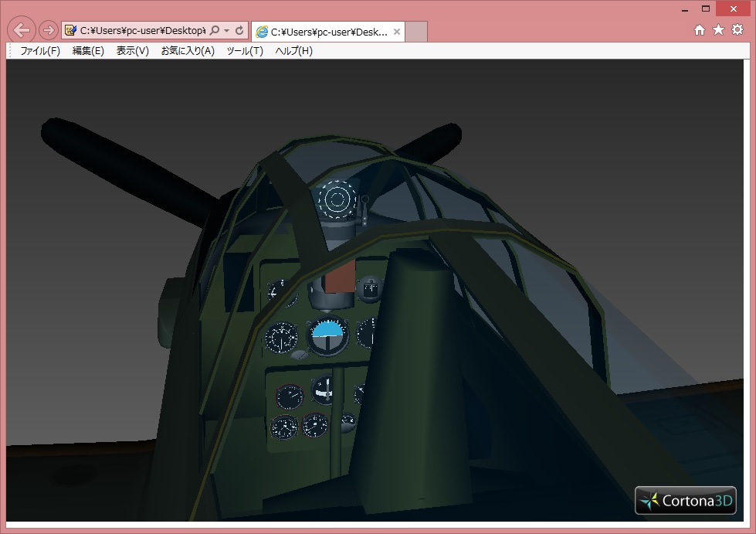Click the blue artificial horizon gauge
This screenshot has height=534, width=756.
coord(329,333)
